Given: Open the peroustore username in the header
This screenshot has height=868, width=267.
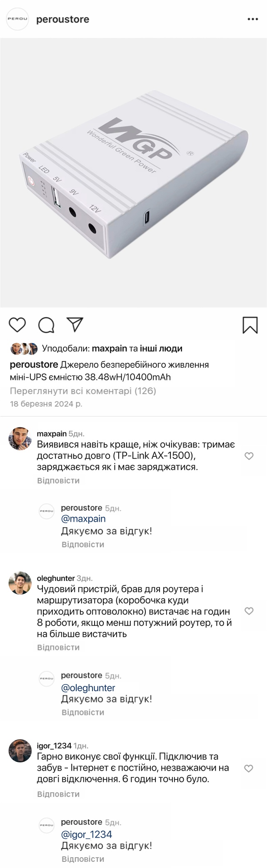Looking at the screenshot, I should click(63, 19).
